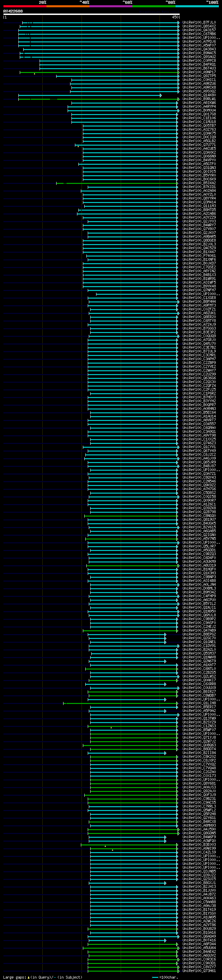Screen dimensions: 222x980
Task: Click the UniRef100_Q47AB9 label
Action: click(199, 630)
